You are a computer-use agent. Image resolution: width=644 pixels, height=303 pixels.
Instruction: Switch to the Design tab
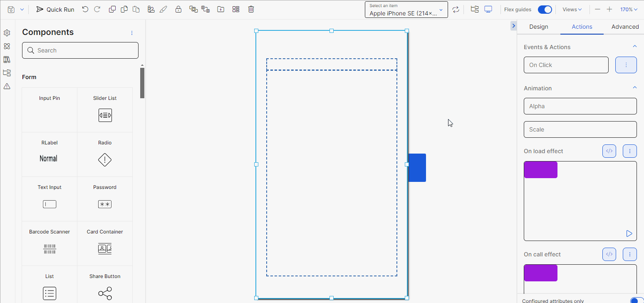click(x=538, y=27)
